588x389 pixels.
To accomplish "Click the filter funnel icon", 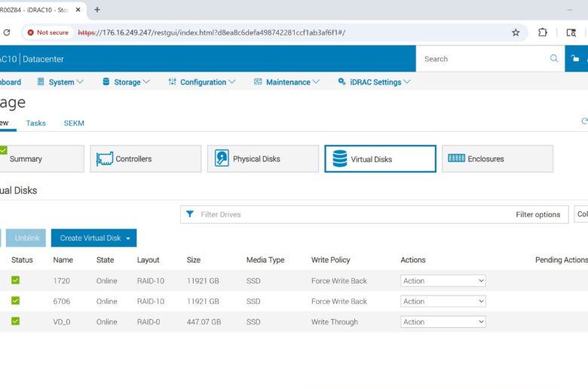I will (x=190, y=214).
